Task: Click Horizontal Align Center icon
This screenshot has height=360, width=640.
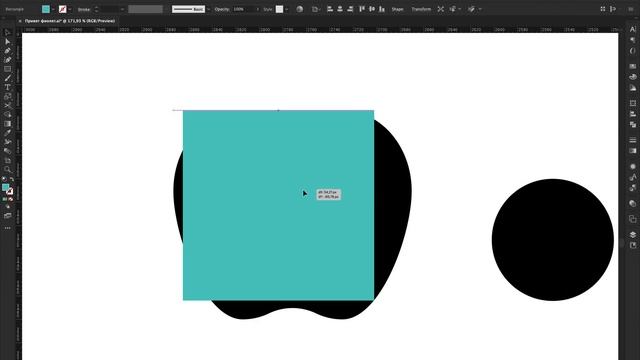Action: (340, 9)
